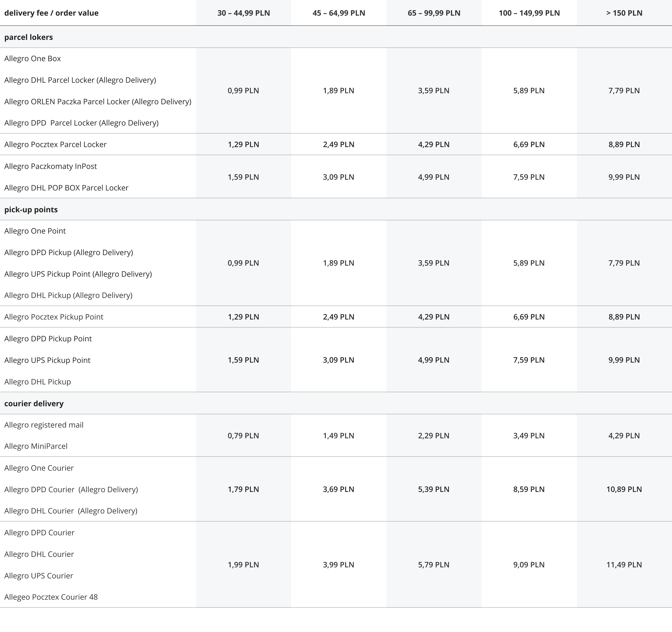
Task: Click 'Allegro One Box' row label
Action: point(33,59)
